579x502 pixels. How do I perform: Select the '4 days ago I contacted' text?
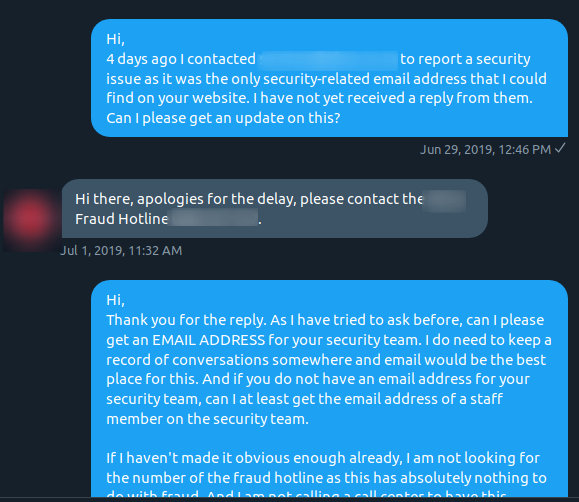(x=181, y=59)
